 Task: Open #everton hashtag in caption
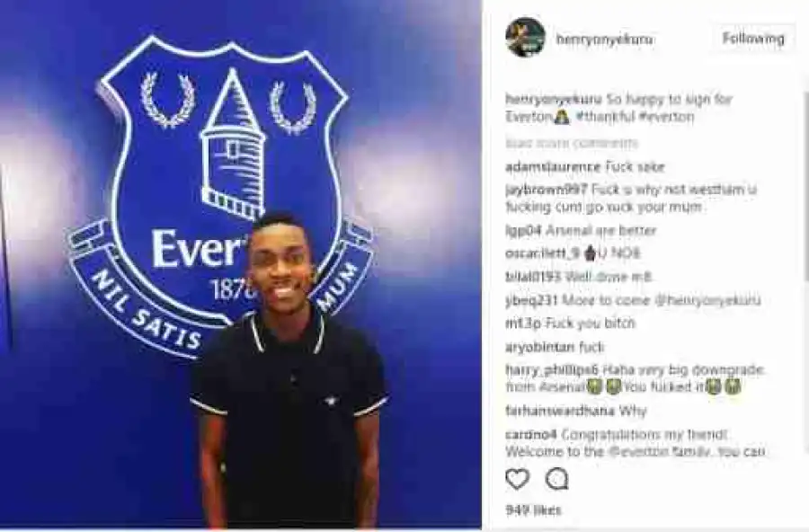(x=665, y=117)
